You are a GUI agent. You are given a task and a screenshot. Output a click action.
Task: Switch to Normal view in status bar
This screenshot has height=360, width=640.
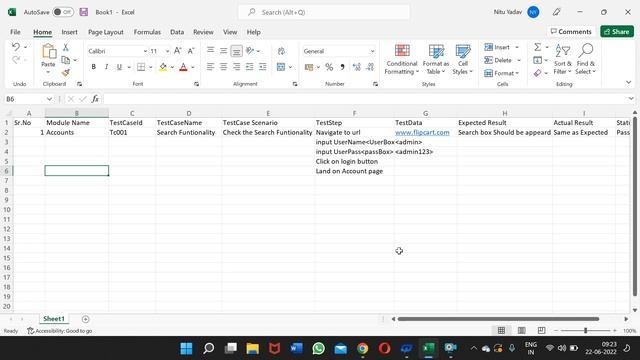point(501,330)
